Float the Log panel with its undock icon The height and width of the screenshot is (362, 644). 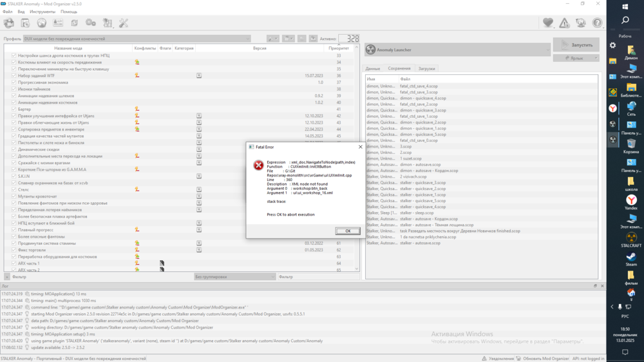(595, 285)
